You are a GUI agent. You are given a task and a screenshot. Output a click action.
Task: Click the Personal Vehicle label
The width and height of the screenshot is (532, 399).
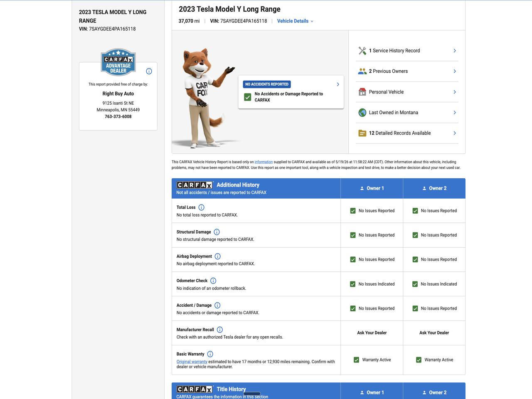point(386,92)
